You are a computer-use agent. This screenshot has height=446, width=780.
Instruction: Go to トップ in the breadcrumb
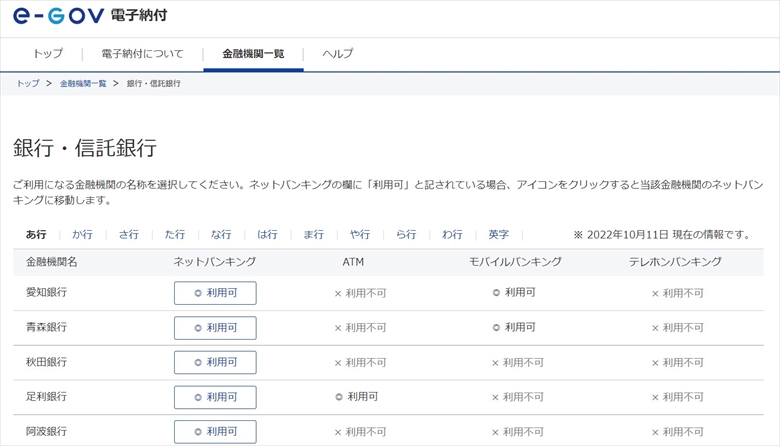click(x=28, y=84)
